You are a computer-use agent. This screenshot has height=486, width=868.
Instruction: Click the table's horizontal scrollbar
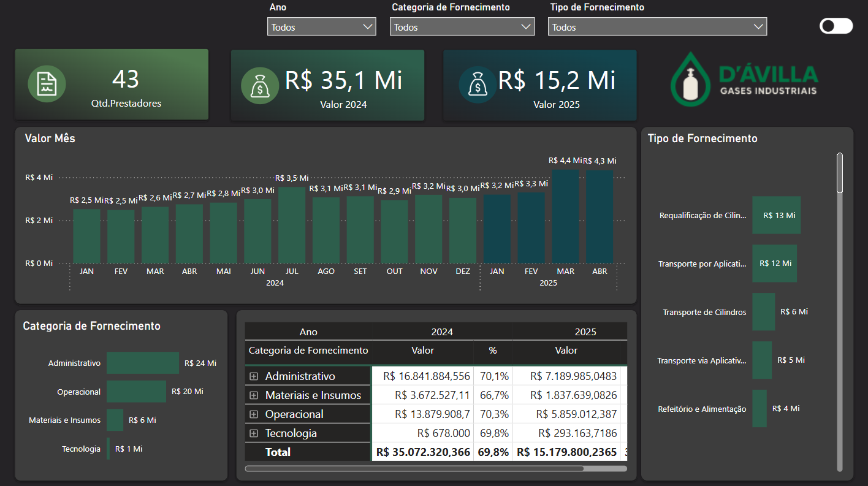414,469
